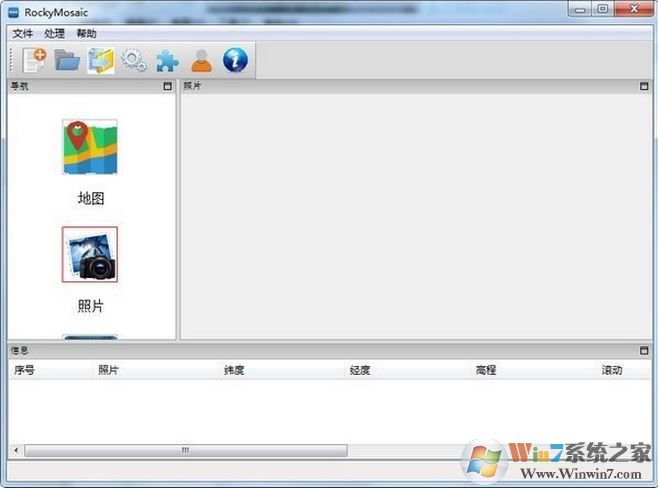Click the toolbar drag handle grip
This screenshot has width=658, height=488.
(12, 61)
